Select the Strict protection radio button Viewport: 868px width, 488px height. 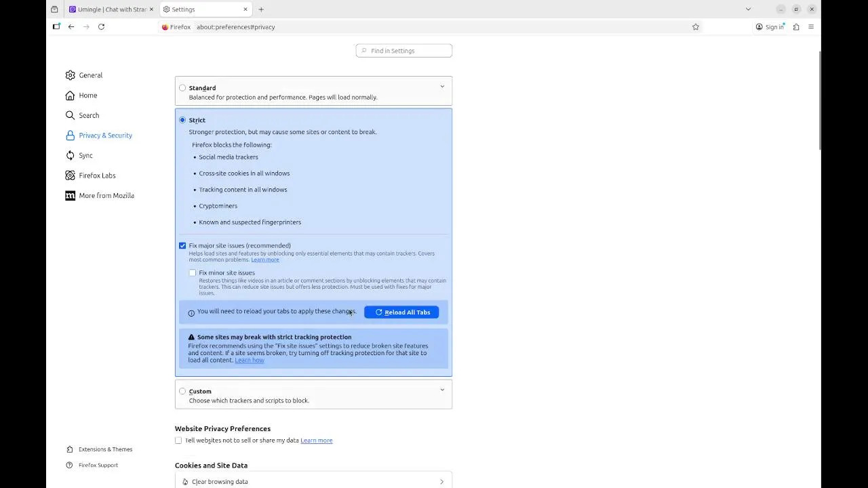[x=182, y=120]
